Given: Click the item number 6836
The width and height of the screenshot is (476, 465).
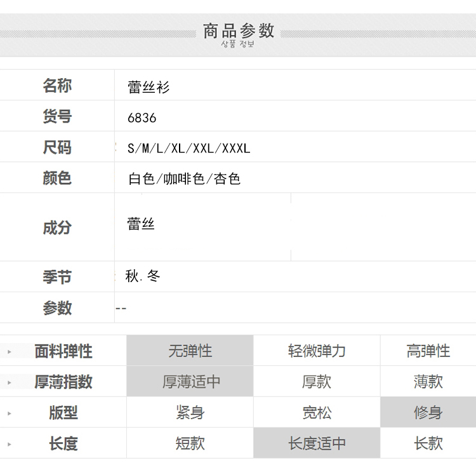Looking at the screenshot, I should [142, 118].
